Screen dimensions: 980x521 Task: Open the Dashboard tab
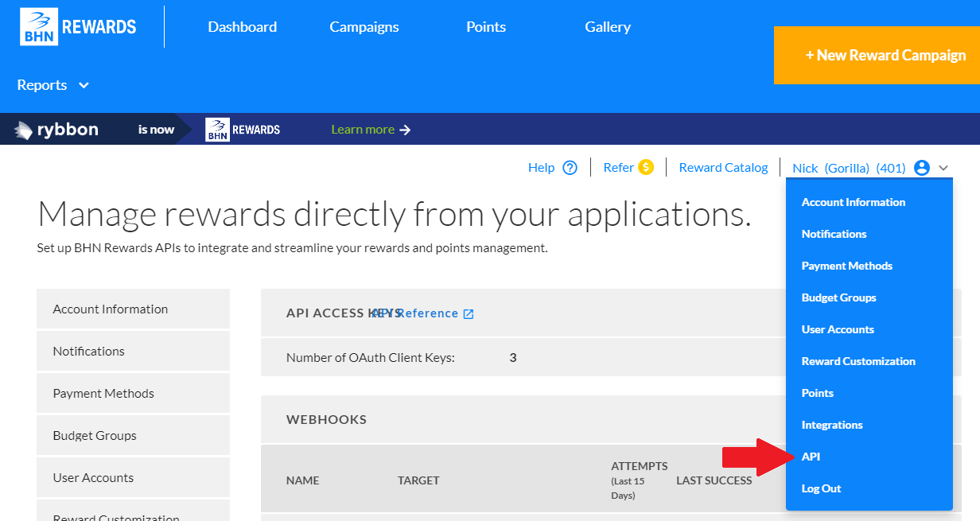(x=243, y=27)
